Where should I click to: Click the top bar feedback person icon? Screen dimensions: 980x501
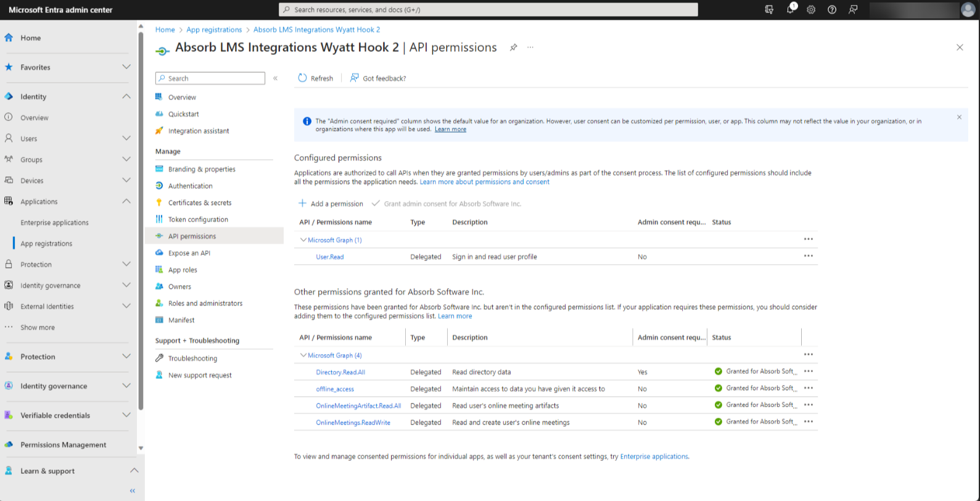(x=853, y=9)
